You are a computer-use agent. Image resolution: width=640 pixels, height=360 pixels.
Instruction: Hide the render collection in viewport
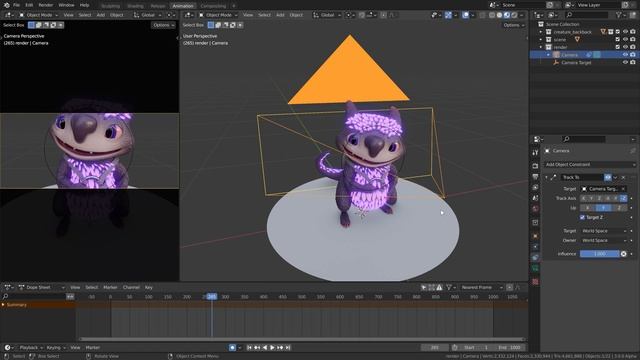(x=625, y=47)
